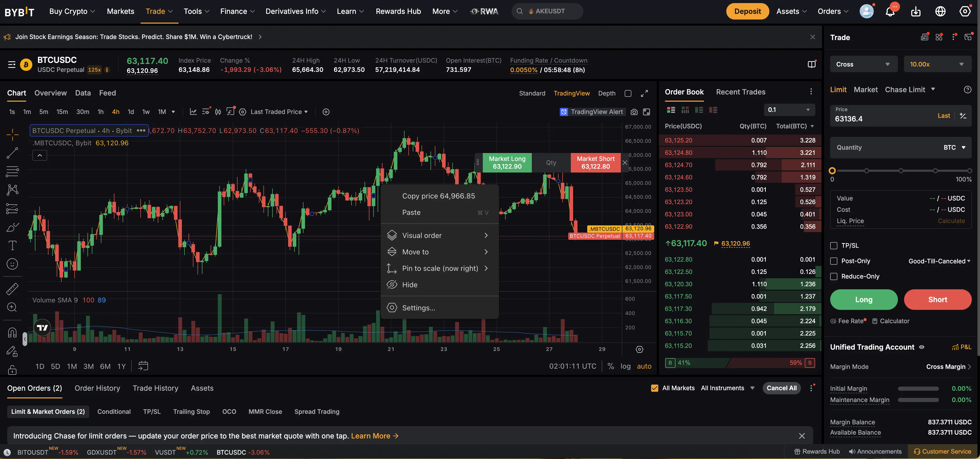Open notifications bell
This screenshot has height=459, width=980.
pyautogui.click(x=890, y=11)
